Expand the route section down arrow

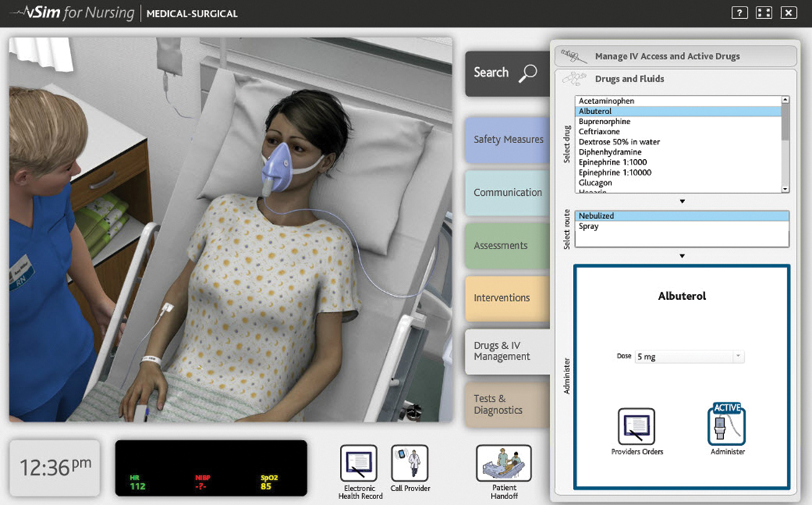pos(681,255)
